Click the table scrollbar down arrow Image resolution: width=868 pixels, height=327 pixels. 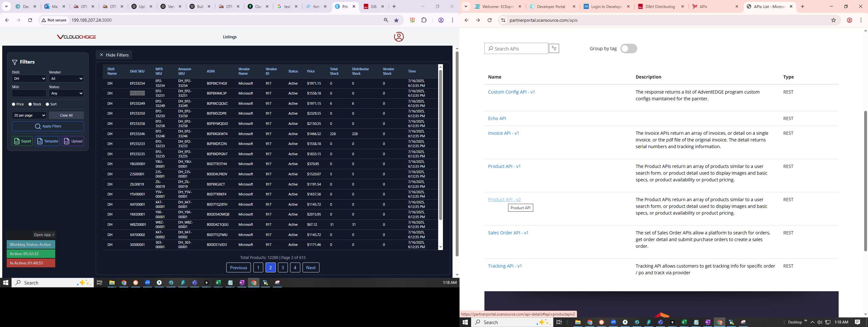(440, 247)
